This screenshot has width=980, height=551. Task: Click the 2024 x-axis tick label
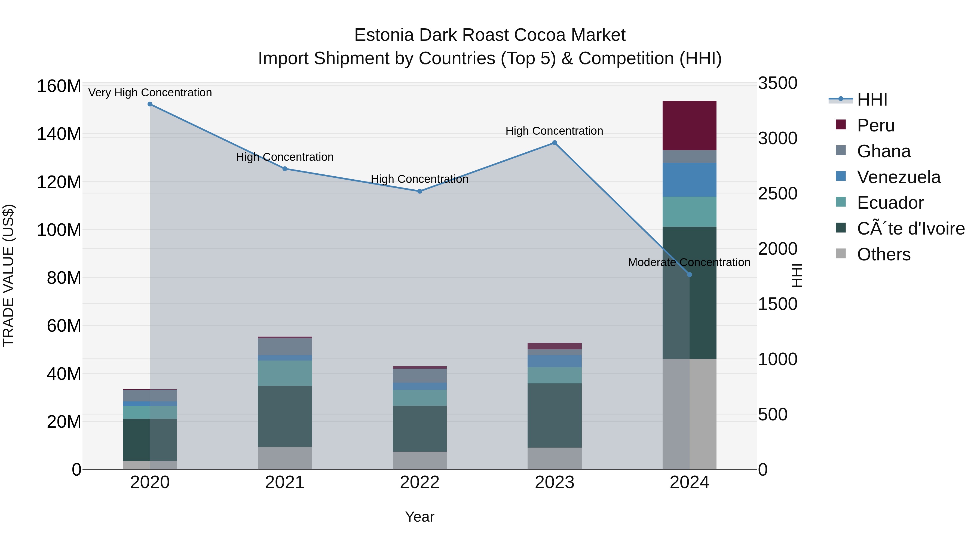pyautogui.click(x=689, y=482)
